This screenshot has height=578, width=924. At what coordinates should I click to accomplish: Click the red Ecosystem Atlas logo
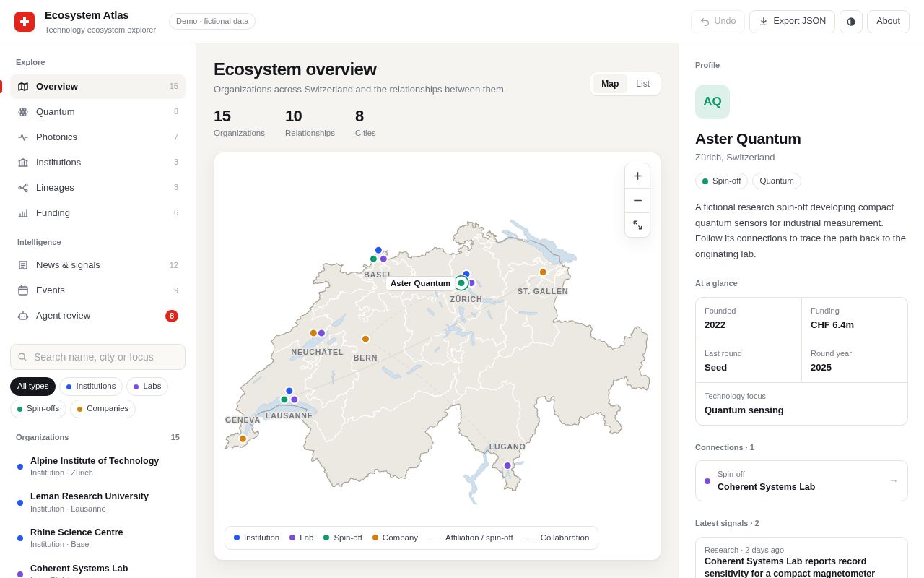point(25,22)
